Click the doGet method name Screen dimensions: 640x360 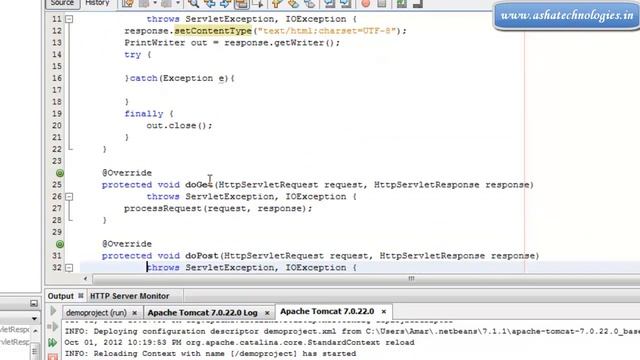click(x=199, y=185)
